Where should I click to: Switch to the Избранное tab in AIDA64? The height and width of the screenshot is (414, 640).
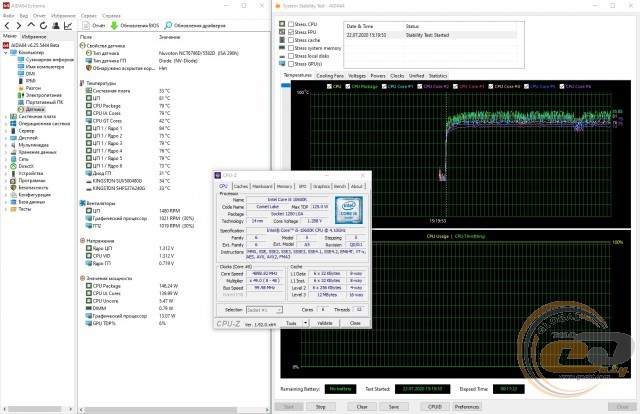(34, 36)
